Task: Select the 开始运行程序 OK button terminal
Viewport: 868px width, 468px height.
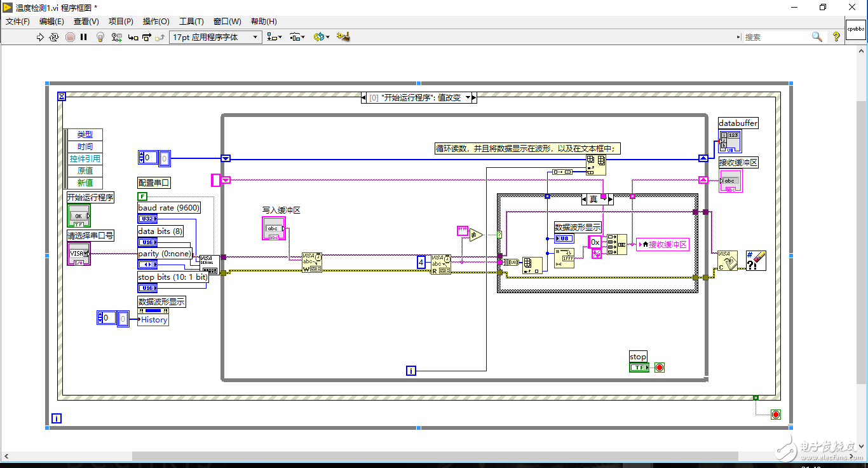Action: coord(79,216)
